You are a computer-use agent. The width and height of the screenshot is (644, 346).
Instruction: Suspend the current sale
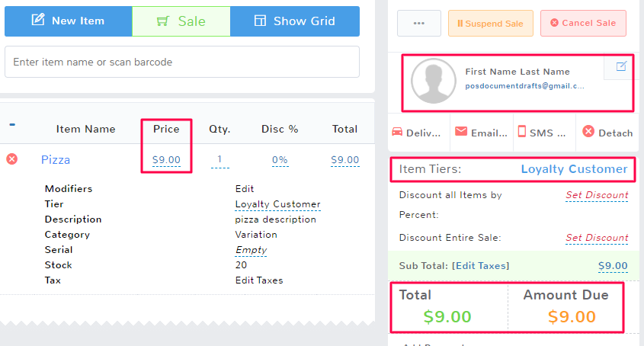pyautogui.click(x=490, y=23)
